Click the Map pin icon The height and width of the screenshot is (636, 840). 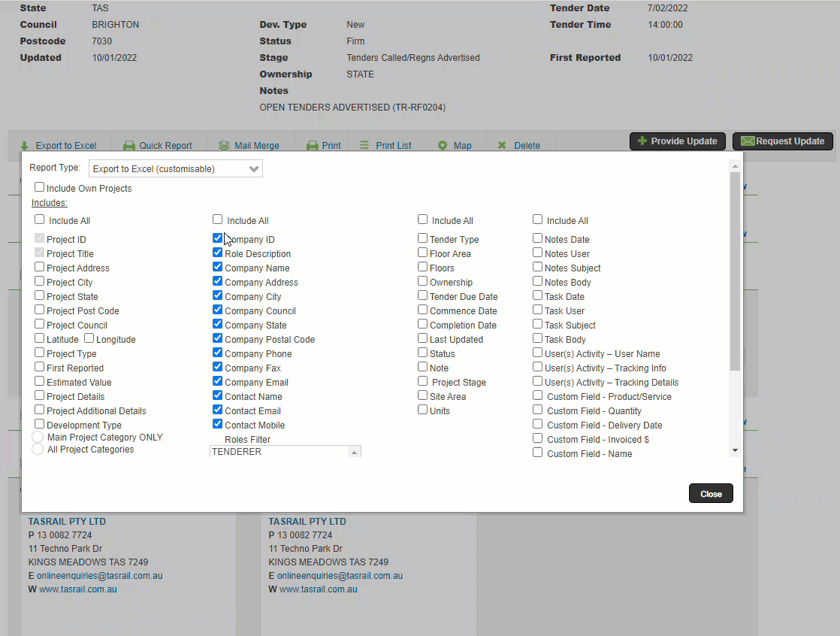point(443,146)
